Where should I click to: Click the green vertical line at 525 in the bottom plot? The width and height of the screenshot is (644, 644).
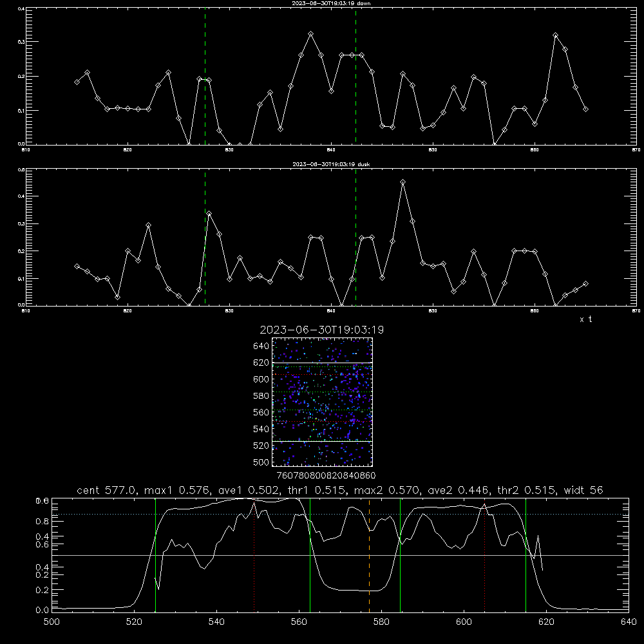(155, 555)
